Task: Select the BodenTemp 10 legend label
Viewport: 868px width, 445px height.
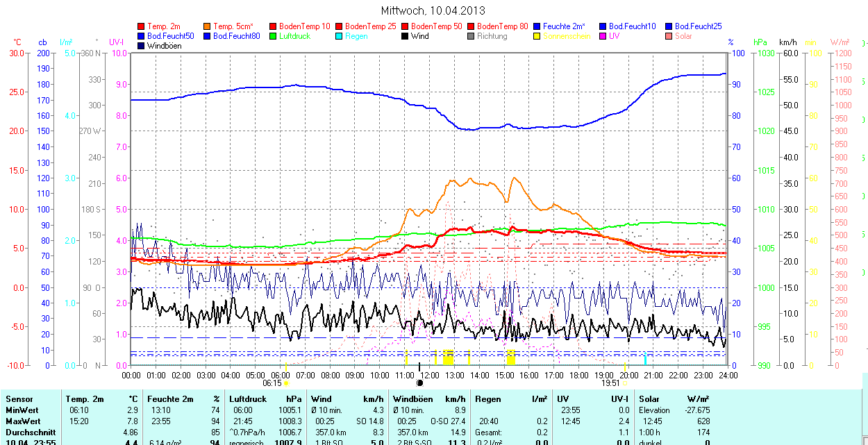Action: click(305, 26)
